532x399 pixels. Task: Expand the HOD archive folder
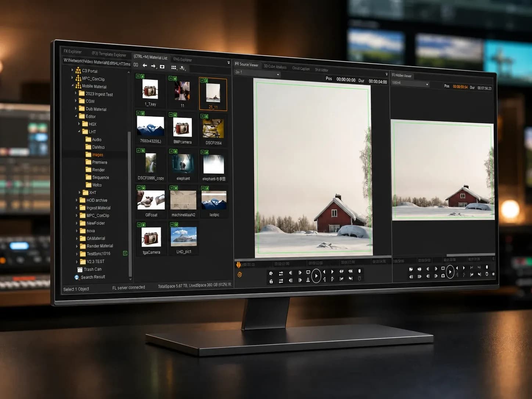(x=77, y=200)
